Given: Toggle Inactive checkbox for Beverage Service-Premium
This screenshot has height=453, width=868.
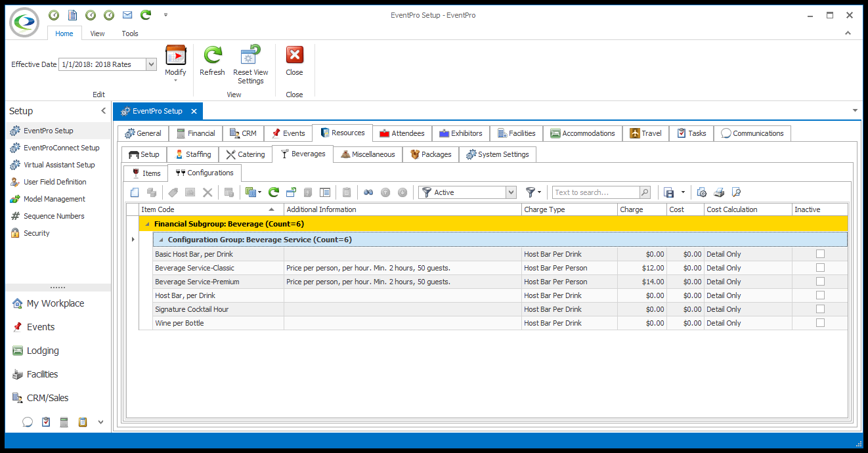Looking at the screenshot, I should point(819,282).
